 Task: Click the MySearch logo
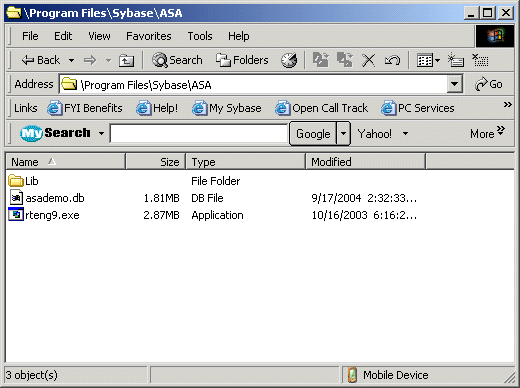(x=55, y=133)
